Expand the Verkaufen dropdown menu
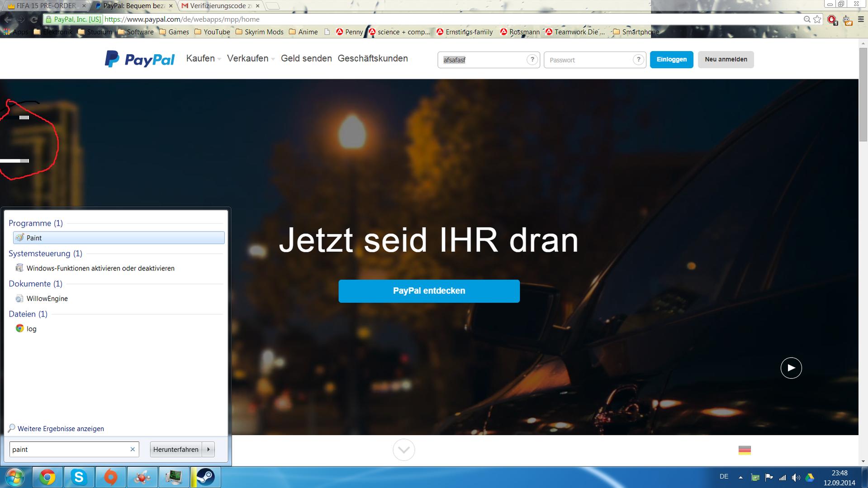 (x=251, y=59)
